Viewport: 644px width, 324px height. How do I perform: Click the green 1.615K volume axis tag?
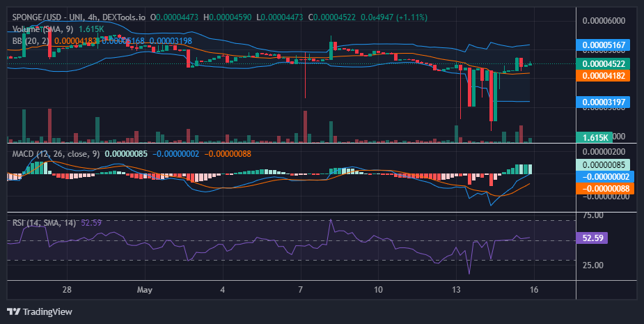[x=595, y=137]
